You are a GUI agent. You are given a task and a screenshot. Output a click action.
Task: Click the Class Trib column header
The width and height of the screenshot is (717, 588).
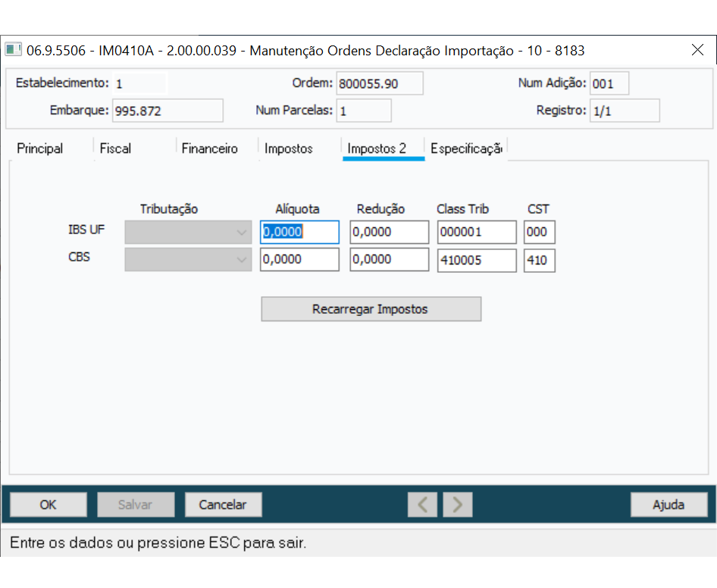[x=463, y=209]
